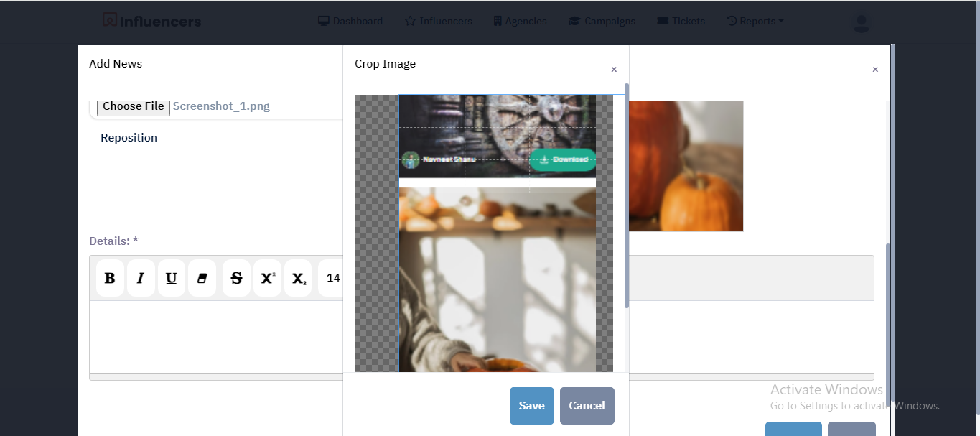Click the pumpkin preview thumbnail
980x436 pixels.
tap(686, 166)
